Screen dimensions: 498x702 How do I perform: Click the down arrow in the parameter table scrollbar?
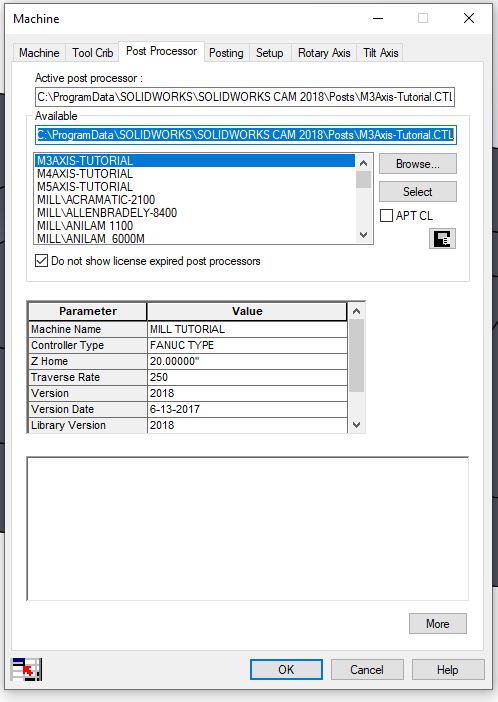coord(356,425)
